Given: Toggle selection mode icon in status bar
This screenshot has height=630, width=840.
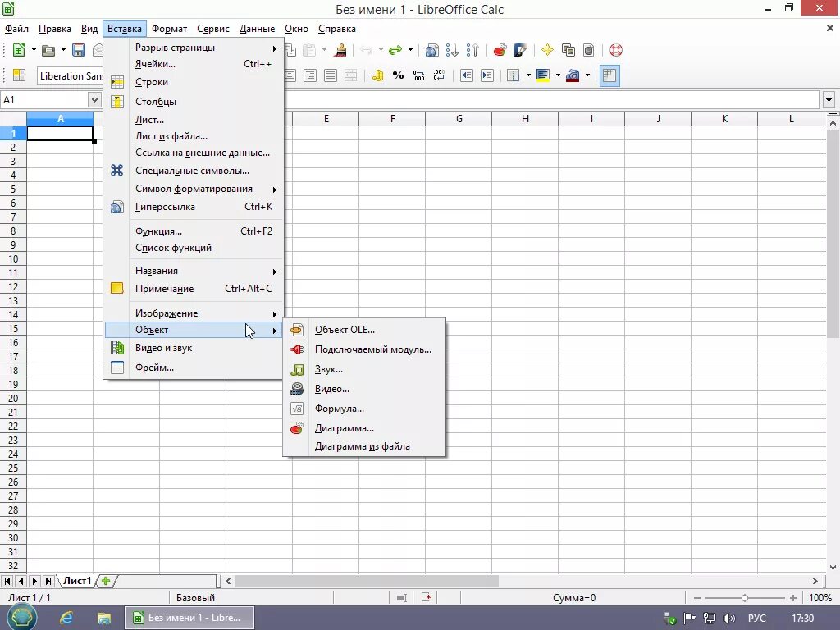Looking at the screenshot, I should (x=402, y=598).
